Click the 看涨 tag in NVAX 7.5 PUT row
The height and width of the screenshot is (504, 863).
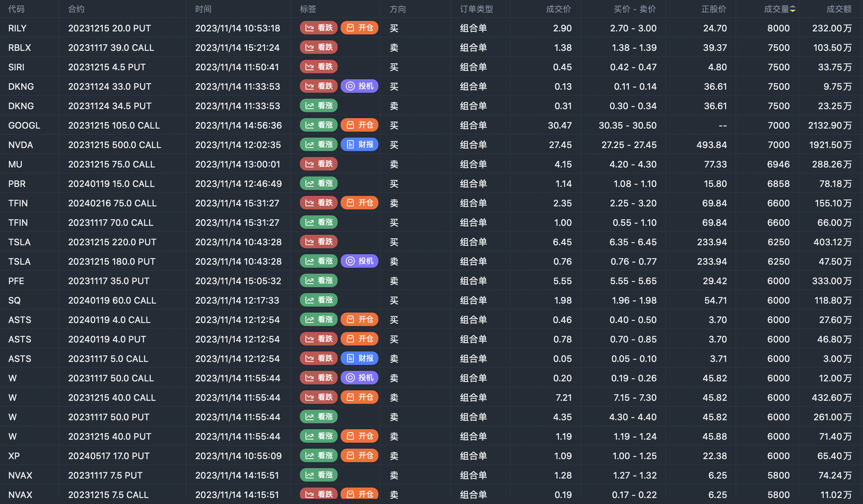[x=319, y=475]
